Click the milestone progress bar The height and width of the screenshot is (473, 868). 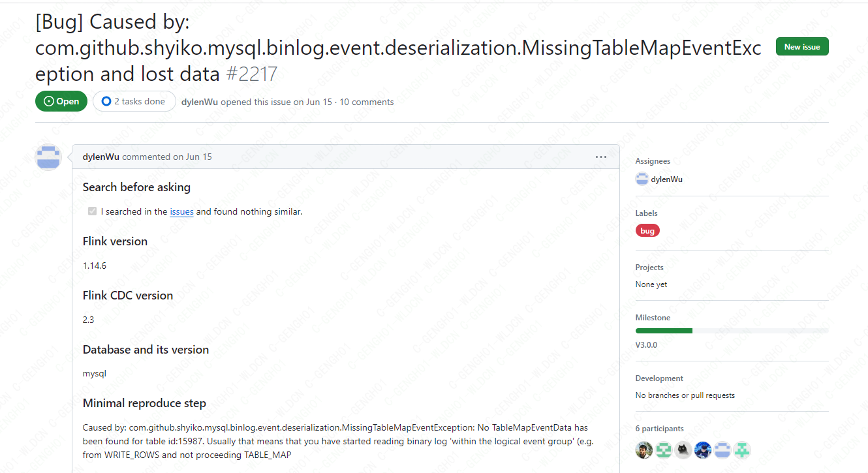[x=732, y=331]
